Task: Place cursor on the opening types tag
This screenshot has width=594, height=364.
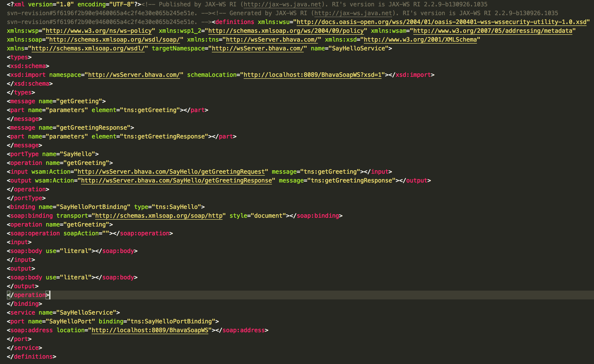Action: click(x=19, y=57)
